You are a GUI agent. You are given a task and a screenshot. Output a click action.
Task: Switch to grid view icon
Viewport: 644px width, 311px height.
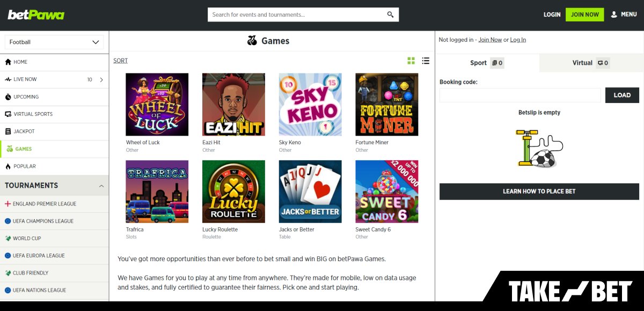point(411,61)
